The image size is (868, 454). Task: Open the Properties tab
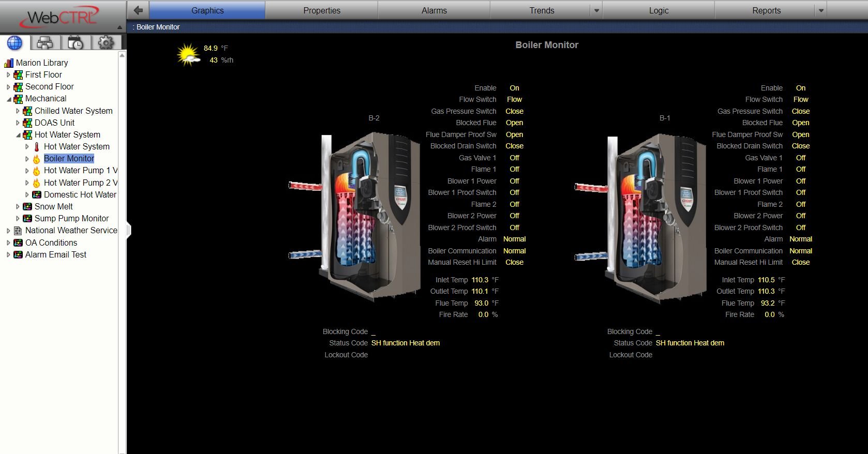pos(321,10)
